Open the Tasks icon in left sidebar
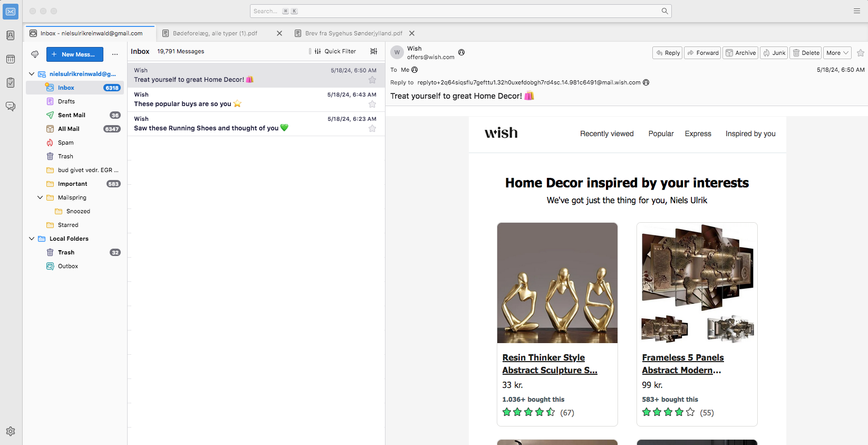Viewport: 868px width, 445px height. point(11,83)
